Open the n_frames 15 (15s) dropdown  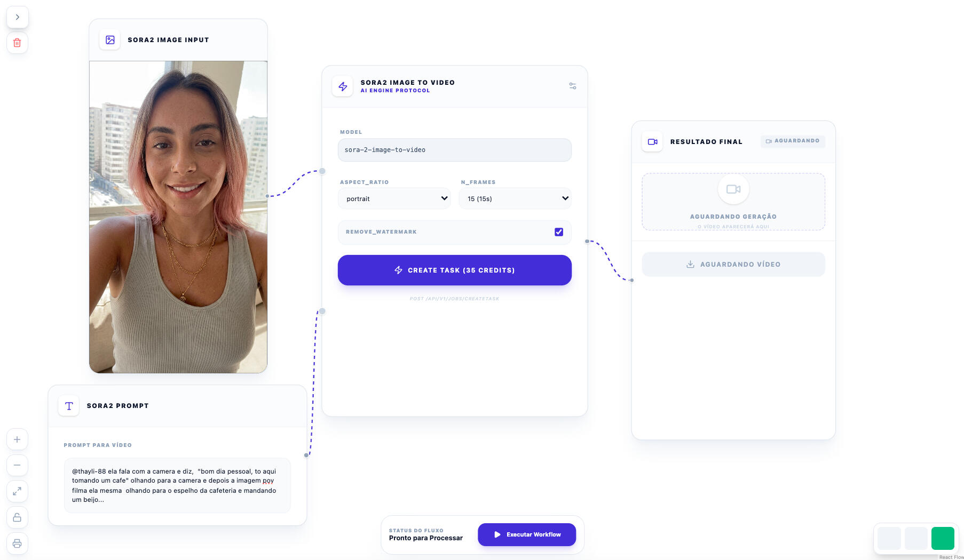click(x=515, y=198)
